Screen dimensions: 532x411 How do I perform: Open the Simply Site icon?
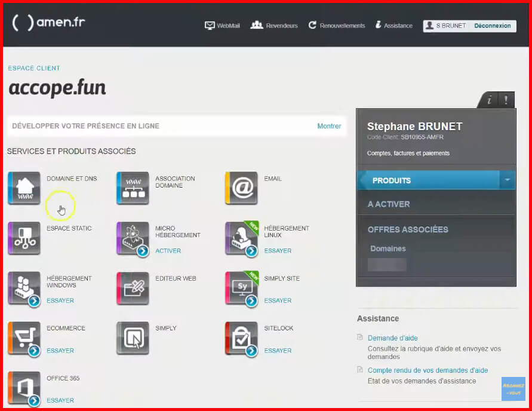241,288
